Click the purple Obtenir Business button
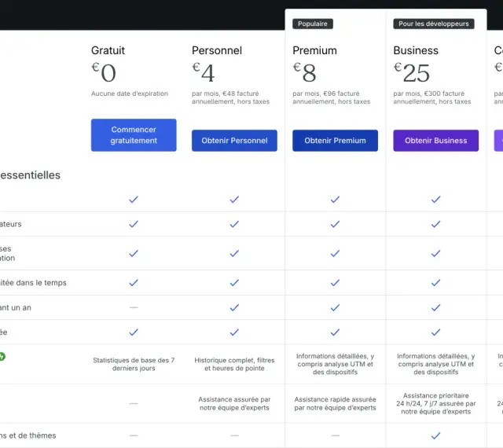The width and height of the screenshot is (503, 448). tap(435, 141)
